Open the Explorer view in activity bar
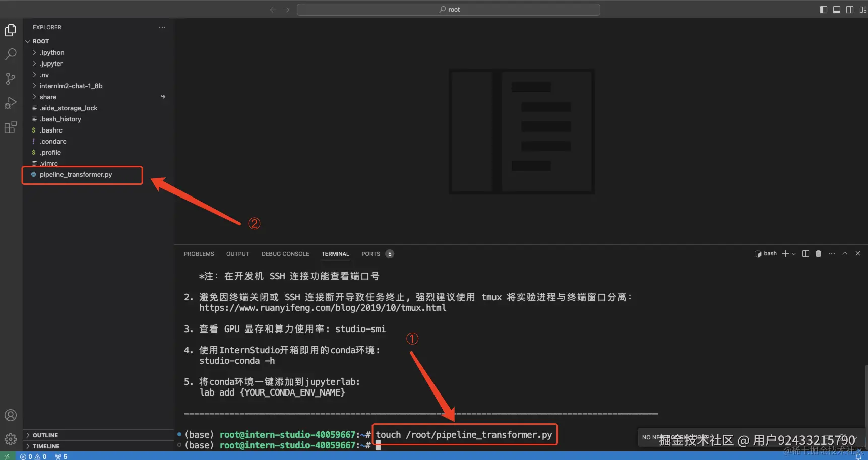This screenshot has width=868, height=460. pos(11,30)
